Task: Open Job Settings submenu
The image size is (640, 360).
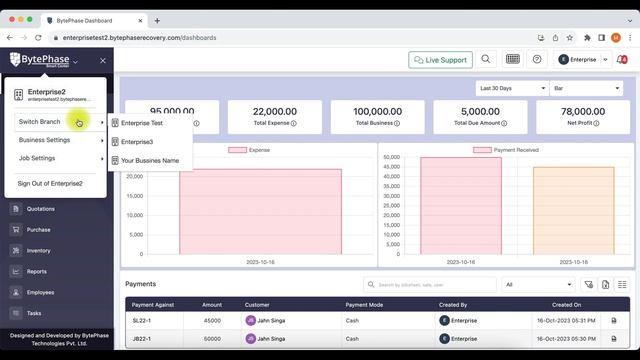Action: (x=60, y=158)
